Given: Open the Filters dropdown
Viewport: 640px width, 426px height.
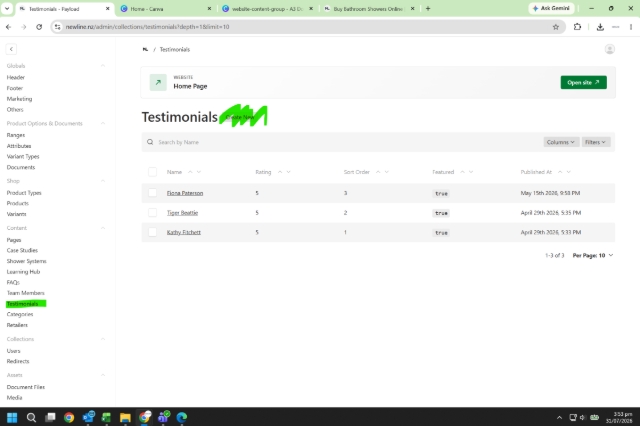Looking at the screenshot, I should 596,142.
